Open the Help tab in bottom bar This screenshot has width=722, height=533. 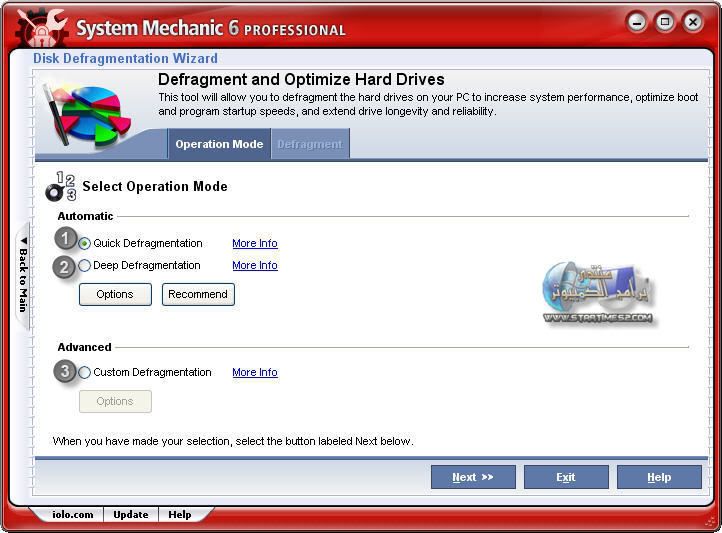click(180, 515)
